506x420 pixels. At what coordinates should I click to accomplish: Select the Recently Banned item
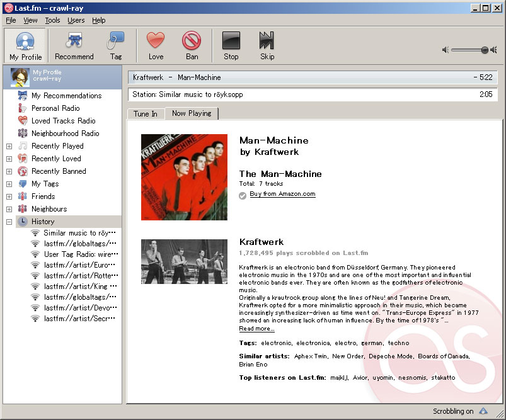coord(59,171)
